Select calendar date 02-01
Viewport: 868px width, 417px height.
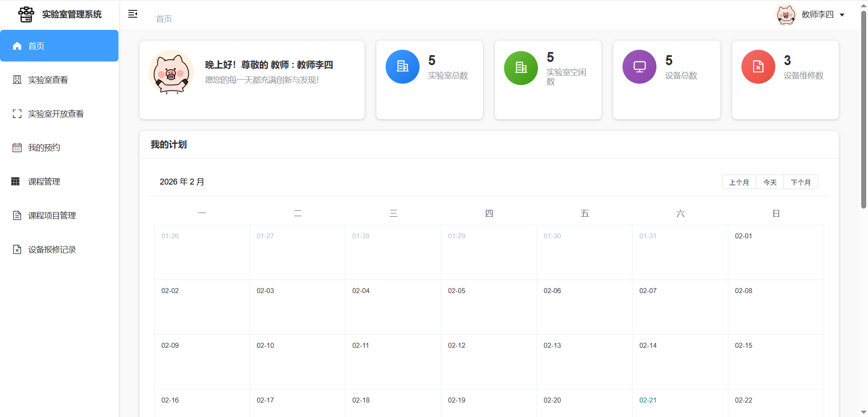click(x=776, y=252)
